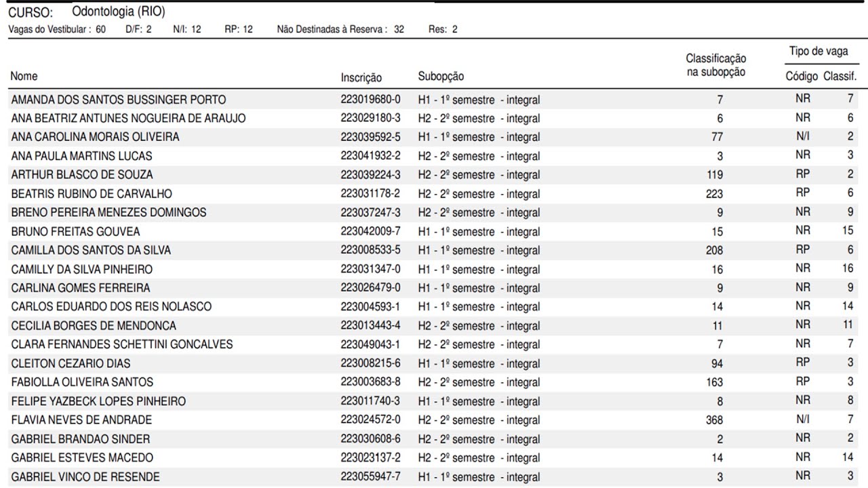Click registration number 223039592-5

pos(370,137)
